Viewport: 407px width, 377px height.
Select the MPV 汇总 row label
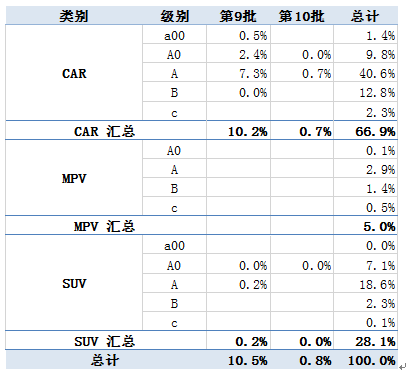pyautogui.click(x=106, y=226)
